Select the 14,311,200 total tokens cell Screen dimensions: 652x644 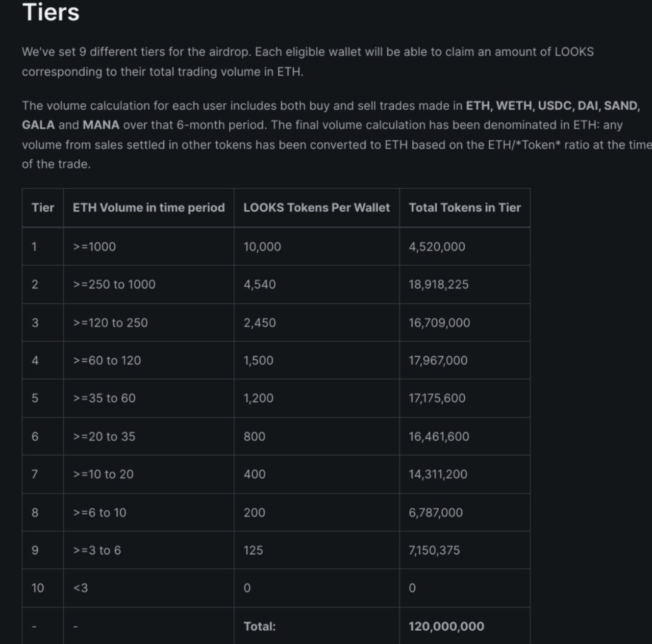pyautogui.click(x=438, y=474)
